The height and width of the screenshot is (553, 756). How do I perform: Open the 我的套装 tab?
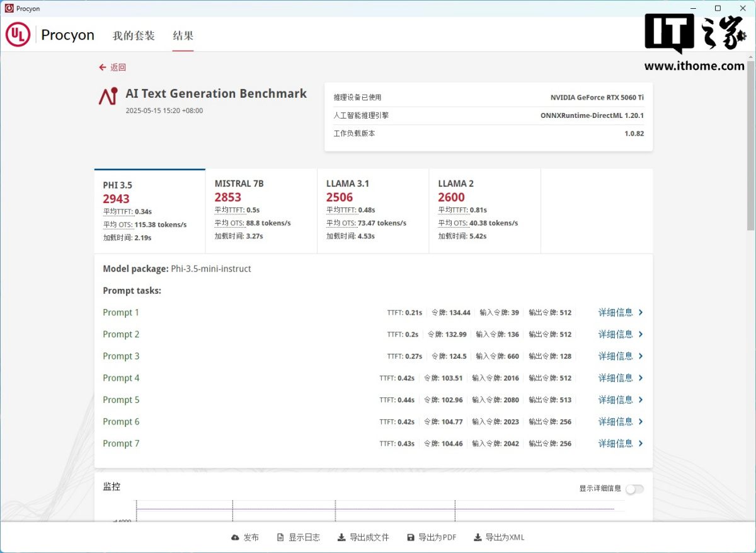click(134, 36)
